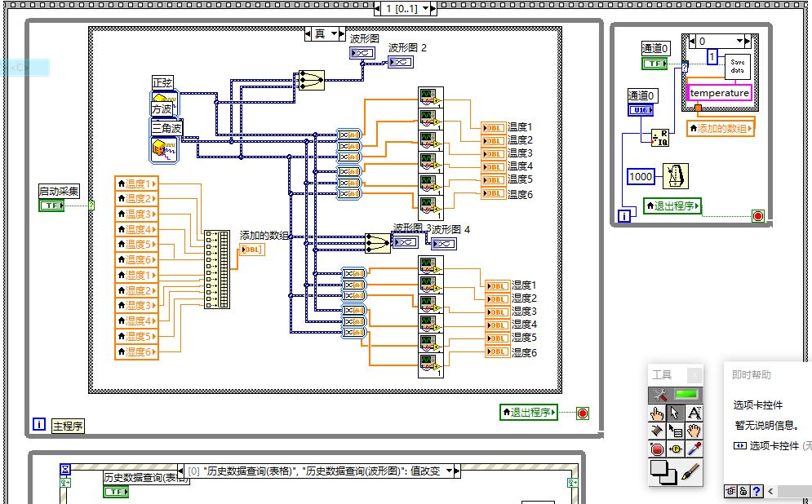
Task: Go to next frame of sequence structure
Action: (x=433, y=8)
